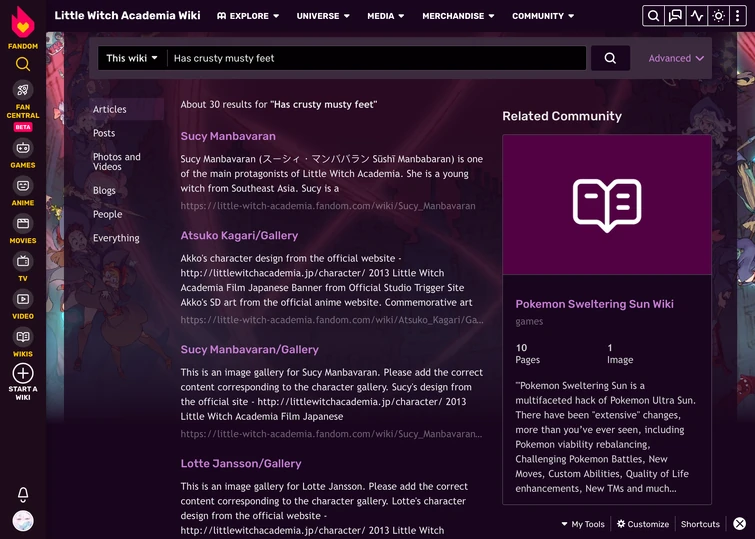Click the truncated Sucy_Manbavaran... gallery URL
The height and width of the screenshot is (539, 755).
331,434
